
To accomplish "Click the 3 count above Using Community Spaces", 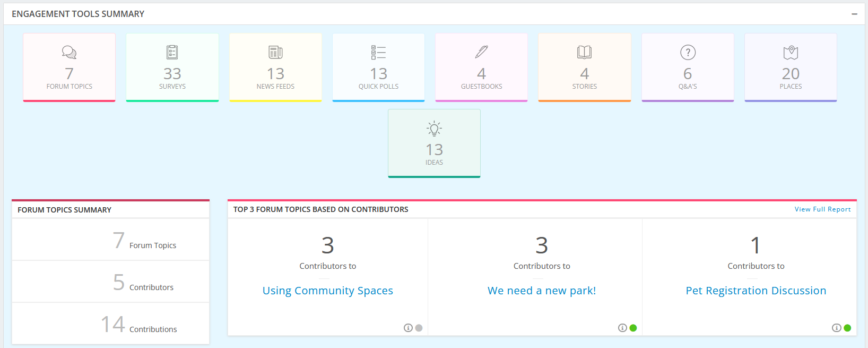I will [328, 245].
